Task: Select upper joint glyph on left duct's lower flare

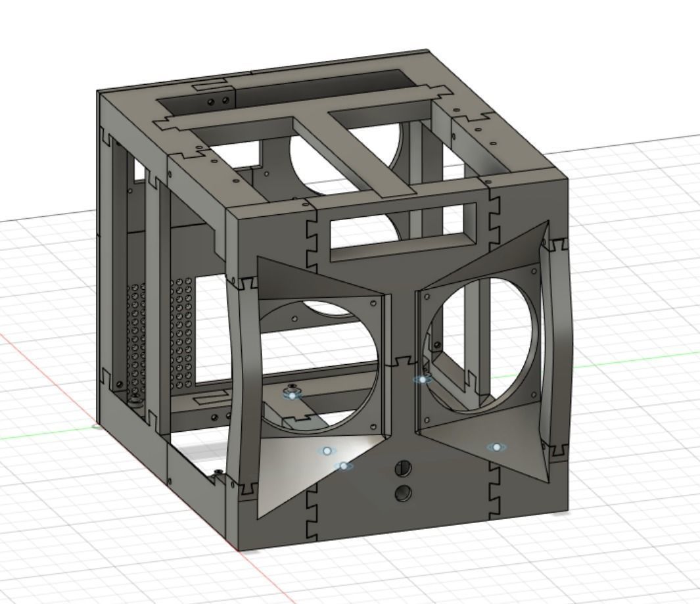Action: pyautogui.click(x=327, y=451)
